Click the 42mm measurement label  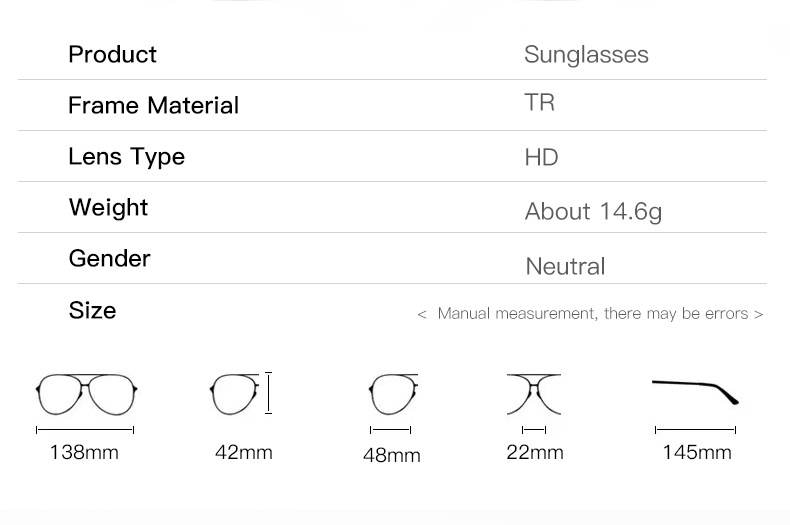pyautogui.click(x=243, y=453)
